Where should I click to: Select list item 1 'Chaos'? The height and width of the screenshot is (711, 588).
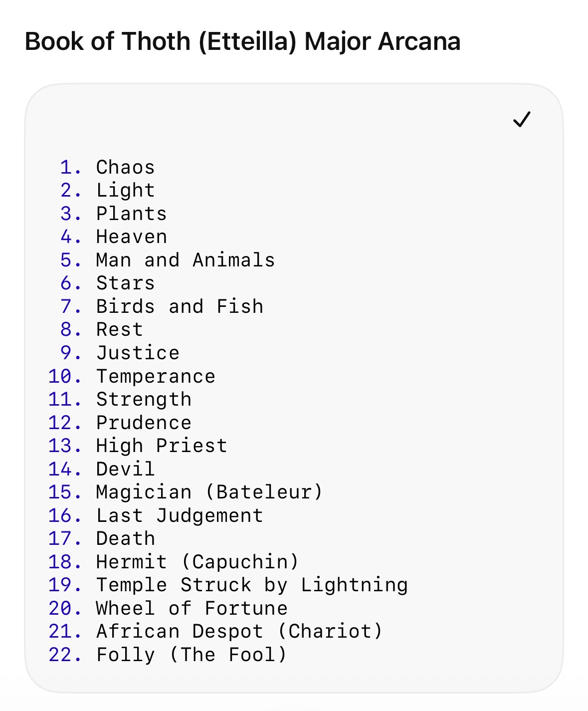125,167
